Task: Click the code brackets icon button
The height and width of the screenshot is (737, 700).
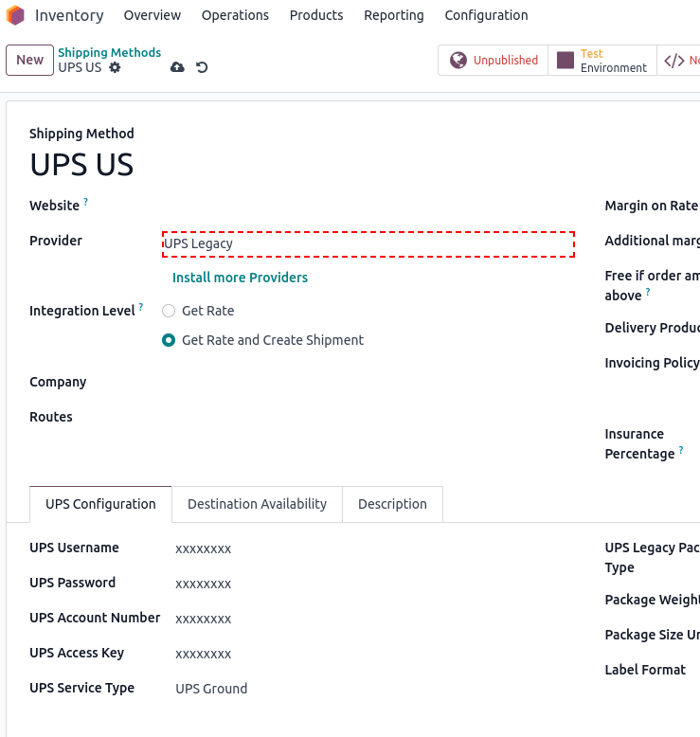Action: point(673,61)
